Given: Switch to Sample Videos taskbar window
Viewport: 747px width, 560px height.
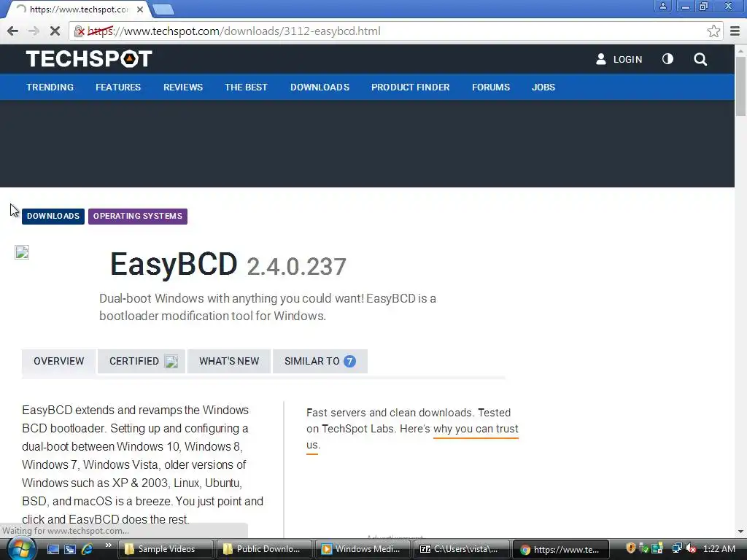Looking at the screenshot, I should 166,549.
